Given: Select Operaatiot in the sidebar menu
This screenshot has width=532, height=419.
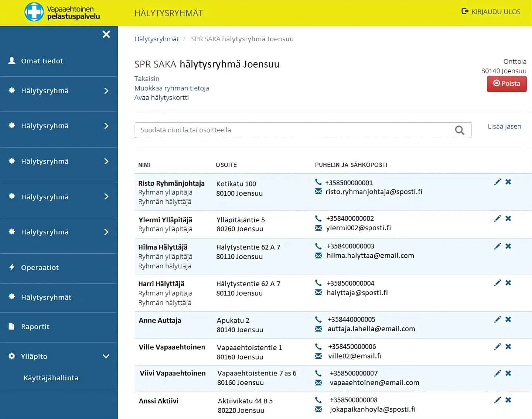Looking at the screenshot, I should [x=40, y=268].
